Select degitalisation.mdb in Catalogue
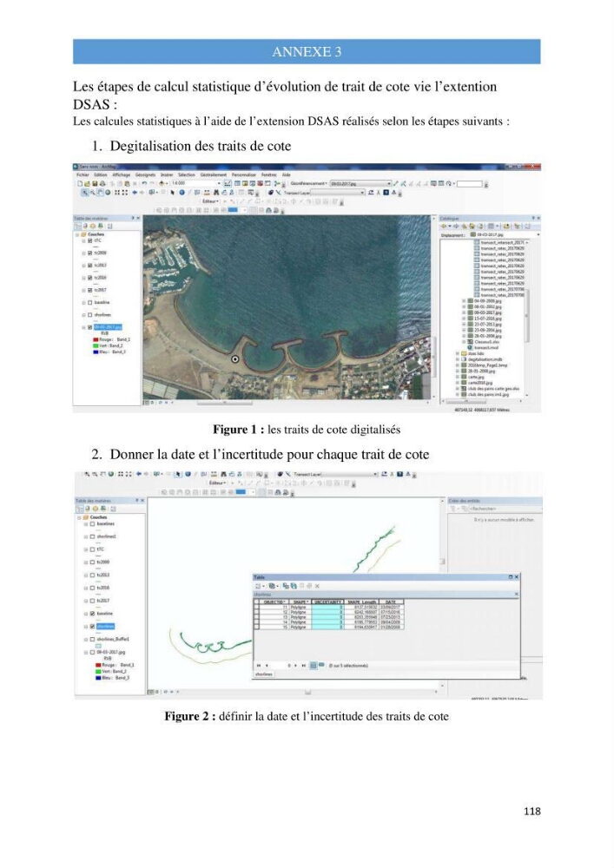The width and height of the screenshot is (614, 868). point(480,359)
